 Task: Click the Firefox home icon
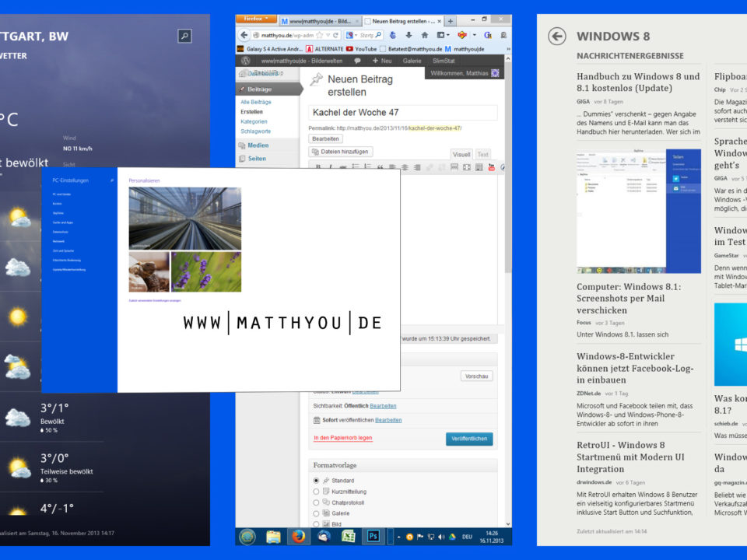[x=424, y=35]
